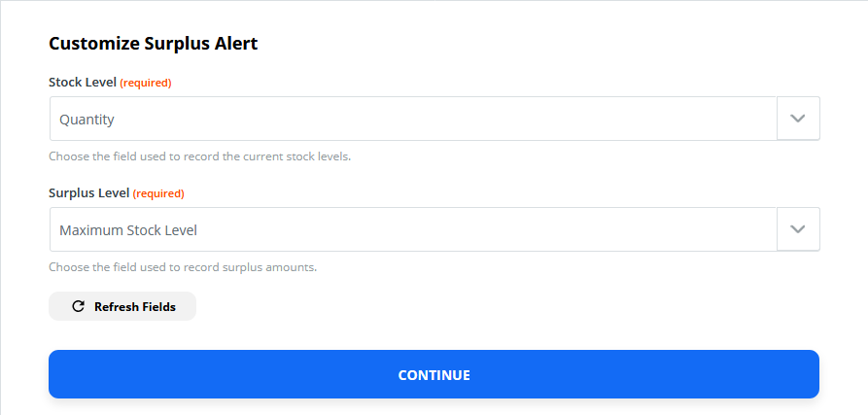The height and width of the screenshot is (415, 868).
Task: Click the orange required tag beside Surplus Level
Action: tap(158, 193)
